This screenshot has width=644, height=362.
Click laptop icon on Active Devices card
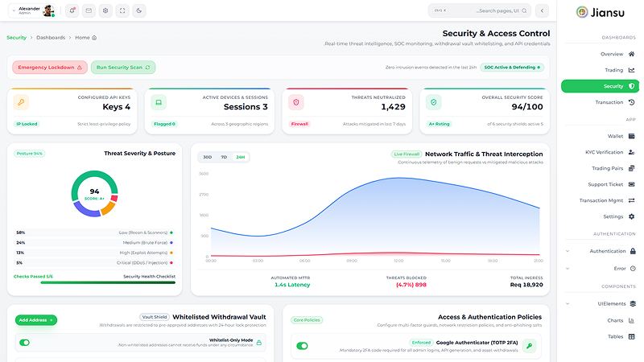159,102
